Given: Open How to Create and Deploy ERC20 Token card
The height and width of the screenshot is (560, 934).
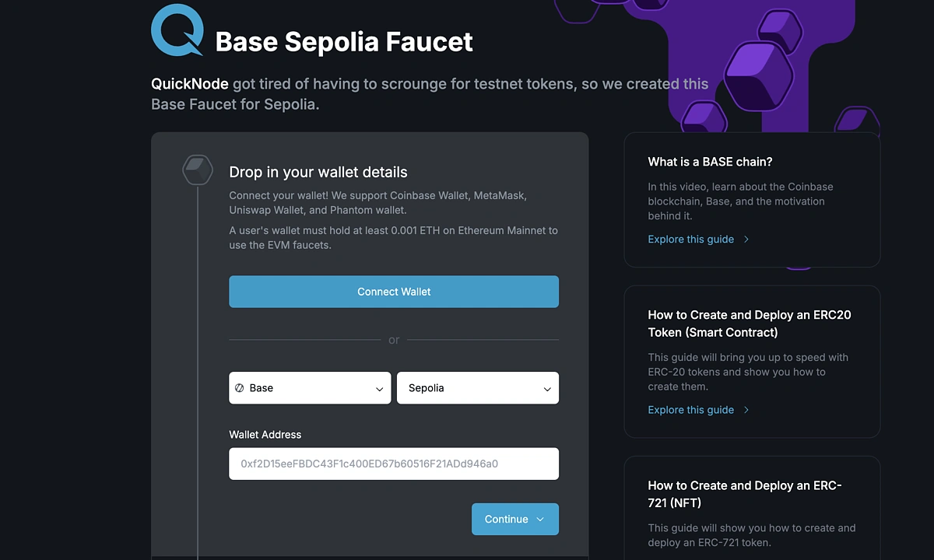Looking at the screenshot, I should coord(749,324).
